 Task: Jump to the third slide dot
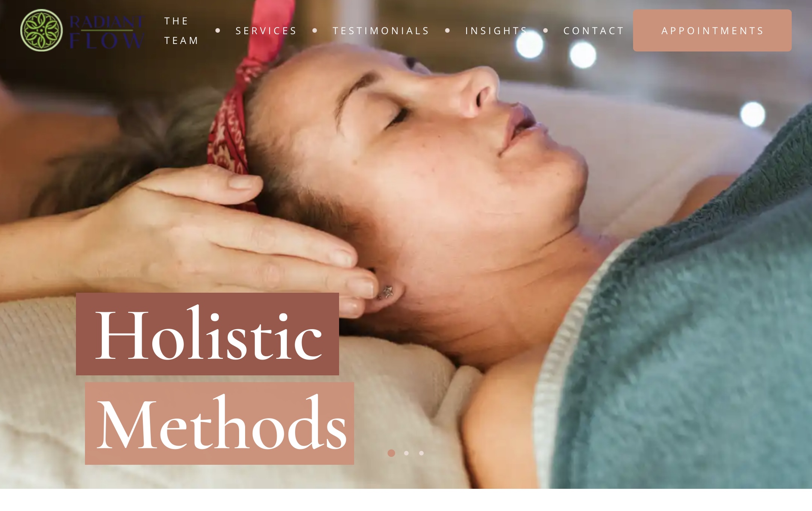[x=421, y=453]
